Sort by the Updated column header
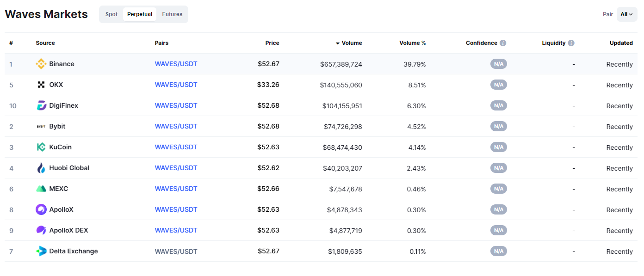 tap(621, 43)
